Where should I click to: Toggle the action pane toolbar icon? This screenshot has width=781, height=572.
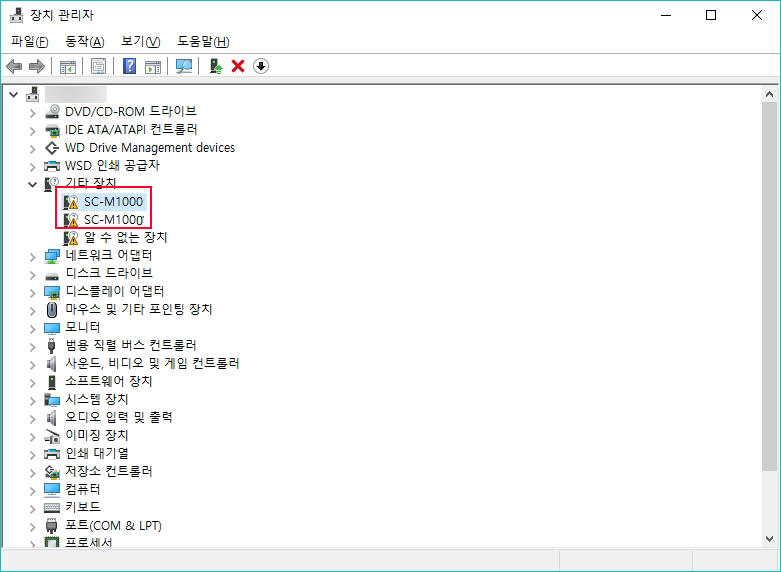point(153,66)
